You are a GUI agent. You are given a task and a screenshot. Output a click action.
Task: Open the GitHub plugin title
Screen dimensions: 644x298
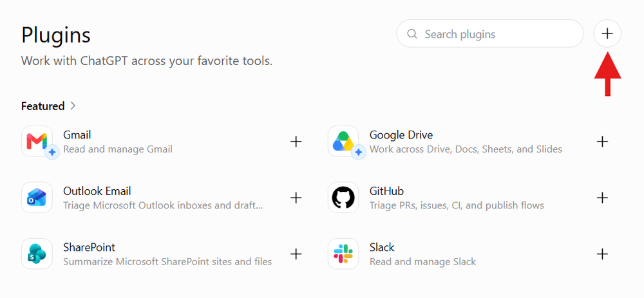pyautogui.click(x=386, y=191)
